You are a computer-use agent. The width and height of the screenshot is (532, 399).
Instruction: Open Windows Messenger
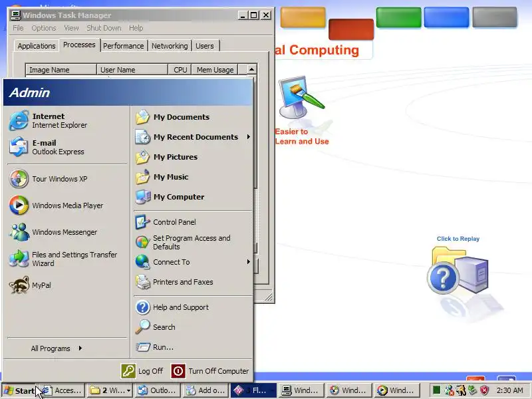coord(67,232)
